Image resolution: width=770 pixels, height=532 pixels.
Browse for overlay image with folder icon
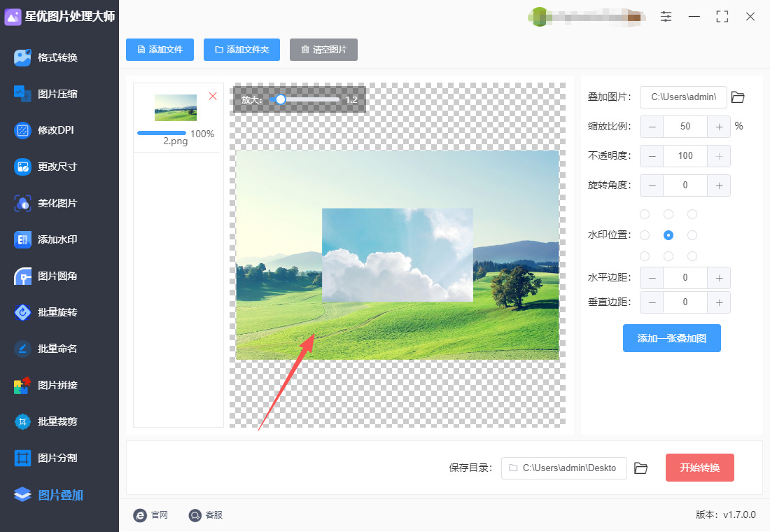click(x=738, y=97)
